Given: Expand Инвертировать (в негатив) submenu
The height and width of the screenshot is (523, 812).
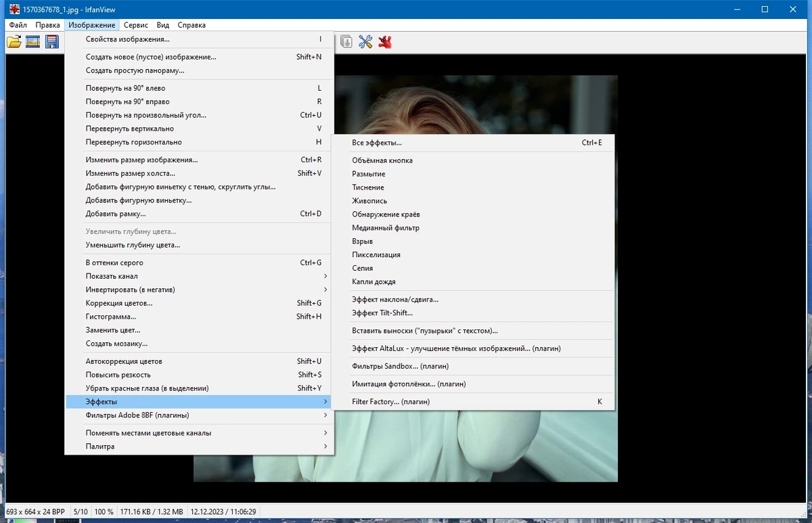Looking at the screenshot, I should click(200, 290).
